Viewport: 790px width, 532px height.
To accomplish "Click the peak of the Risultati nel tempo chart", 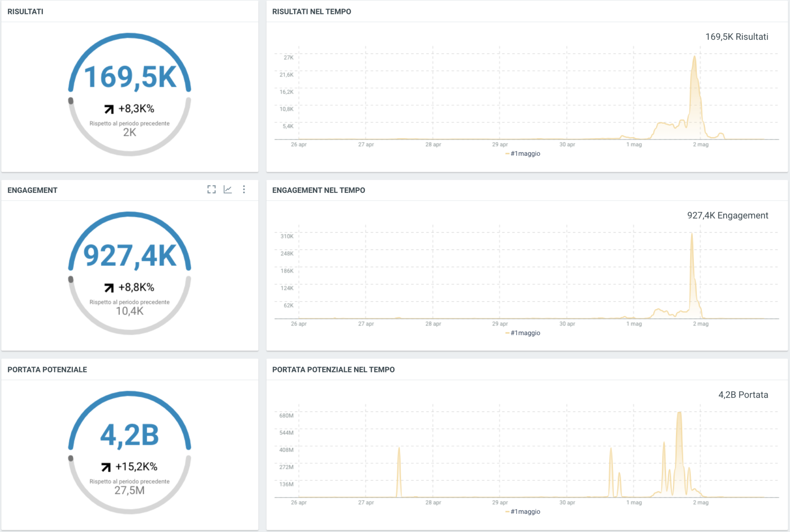I will (695, 57).
